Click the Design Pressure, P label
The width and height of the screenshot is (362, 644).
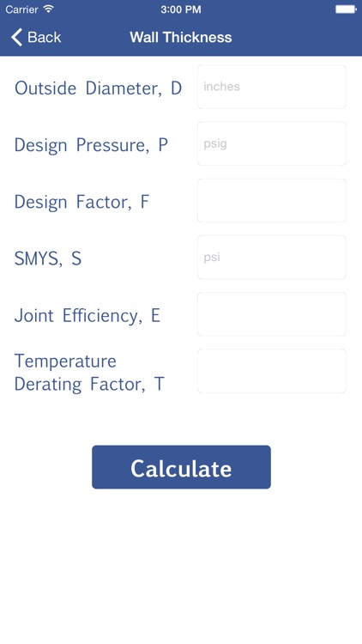point(91,145)
